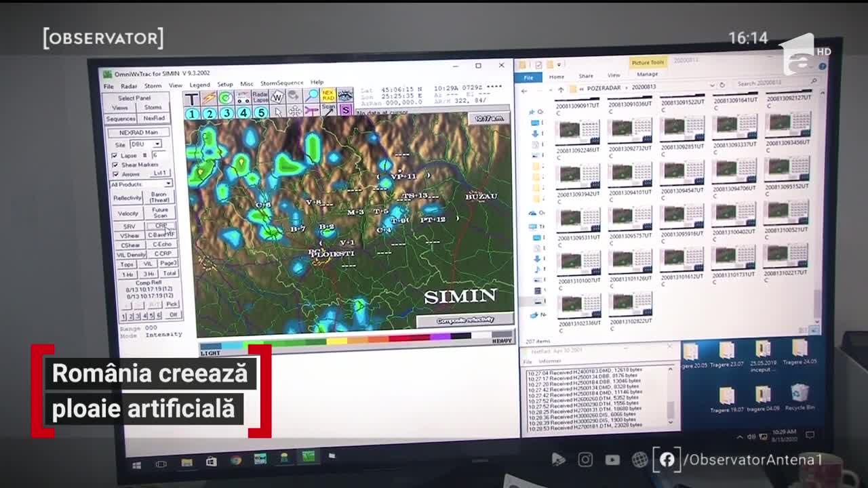Image resolution: width=868 pixels, height=488 pixels.
Task: Click the four-way pan arrows icon
Action: pos(295,111)
